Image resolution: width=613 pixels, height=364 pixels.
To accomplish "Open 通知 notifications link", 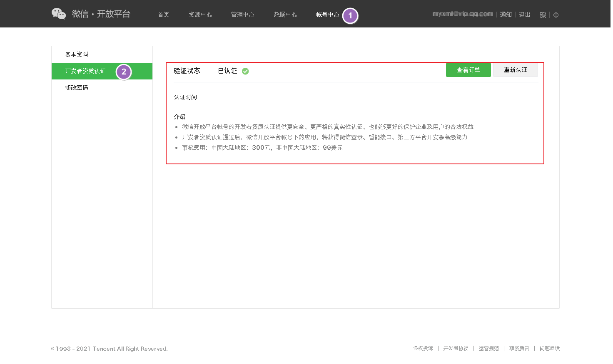I will (506, 15).
